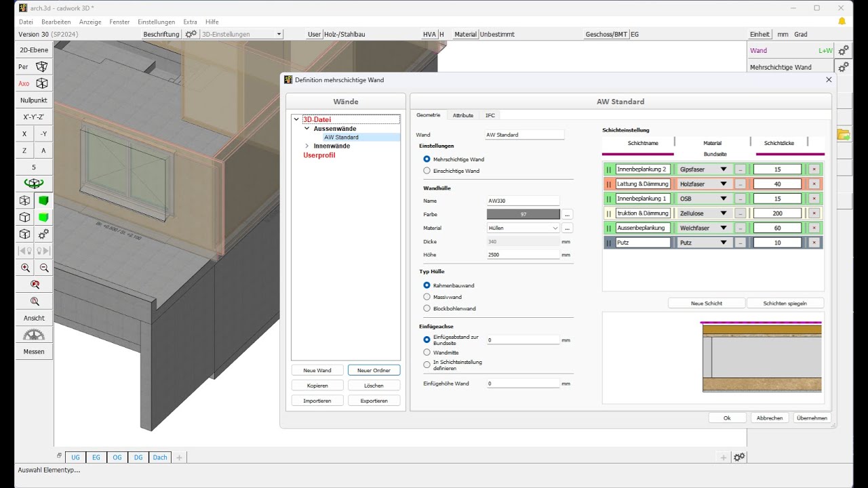Delete the Innenbeplankung 2 layer with its x button
Image resolution: width=868 pixels, height=488 pixels.
pyautogui.click(x=814, y=169)
